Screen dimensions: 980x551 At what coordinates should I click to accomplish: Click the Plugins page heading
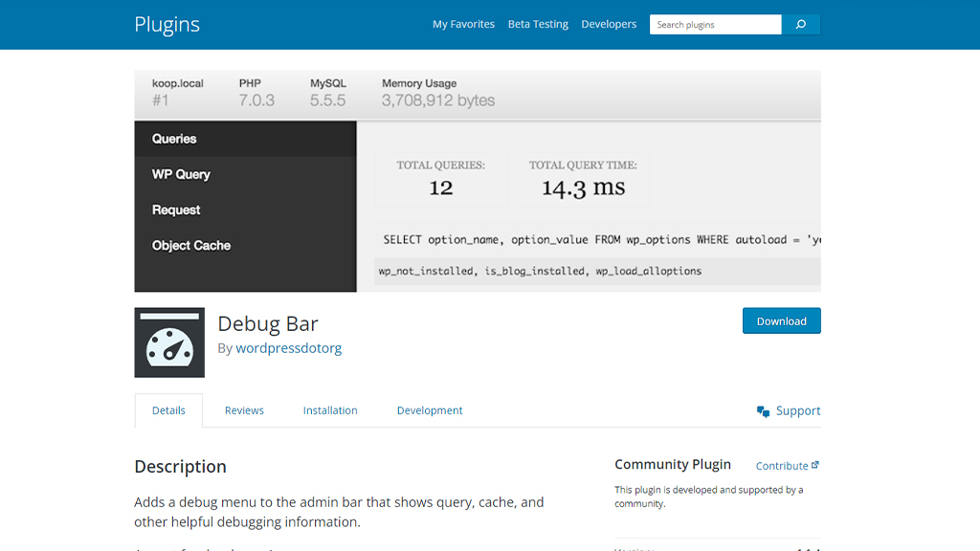167,24
